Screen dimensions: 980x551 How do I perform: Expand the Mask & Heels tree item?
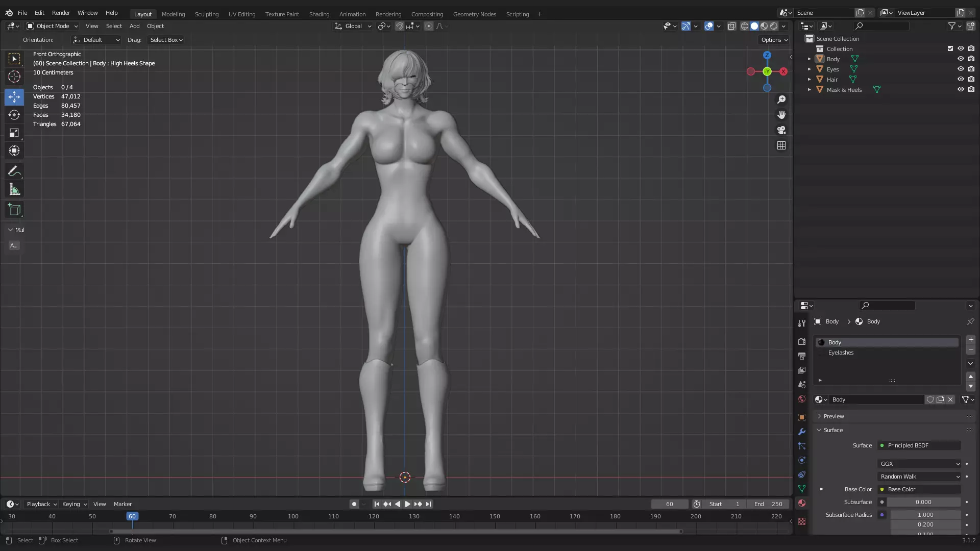point(809,89)
